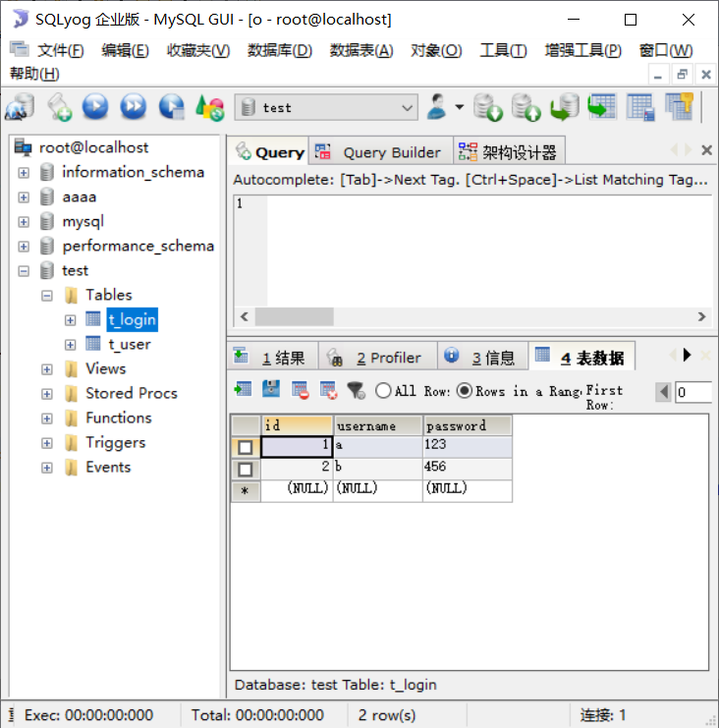Click the new connection toolbar icon
719x728 pixels.
click(20, 107)
